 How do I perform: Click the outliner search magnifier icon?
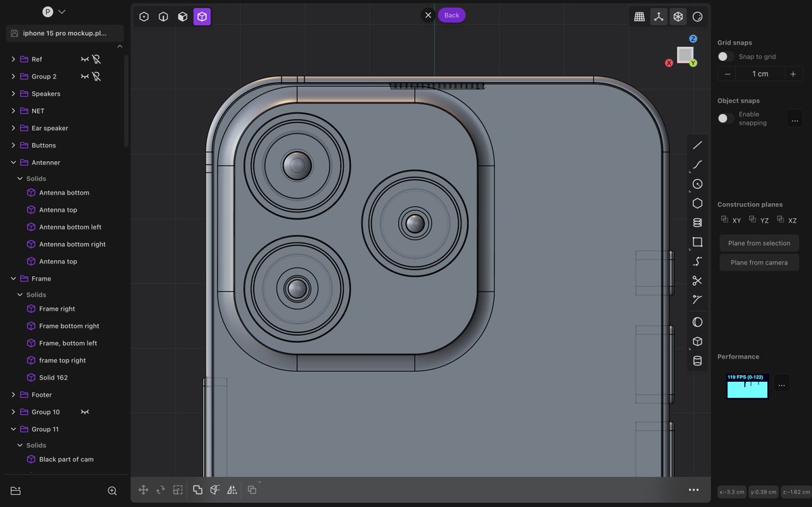coord(112,491)
